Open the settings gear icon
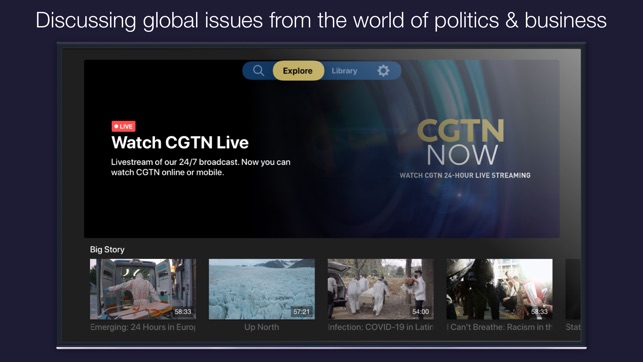 [383, 71]
